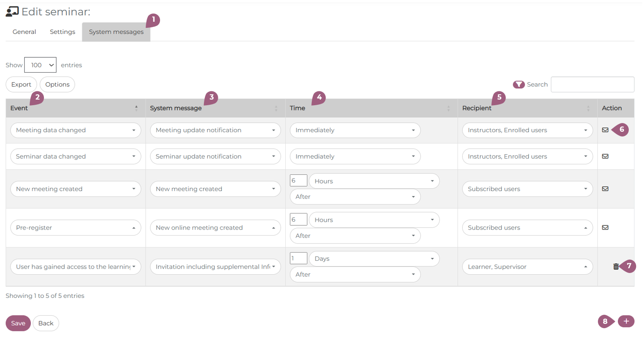This screenshot has width=644, height=343.
Task: Click envelope icon for Pre-register row
Action: [x=605, y=227]
